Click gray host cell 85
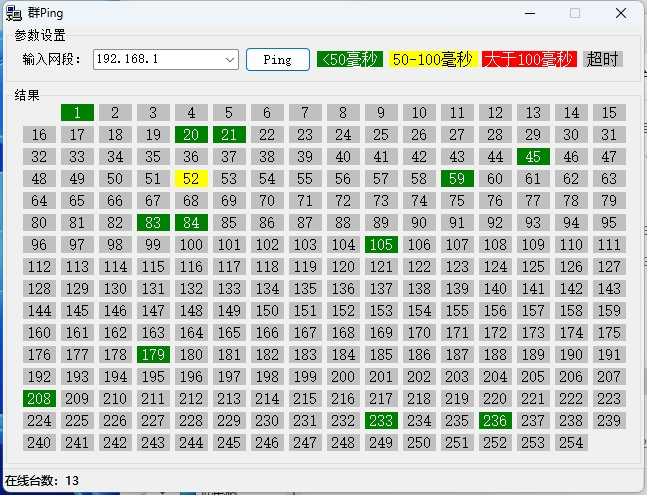Viewport: 647px width, 495px height. tap(229, 223)
